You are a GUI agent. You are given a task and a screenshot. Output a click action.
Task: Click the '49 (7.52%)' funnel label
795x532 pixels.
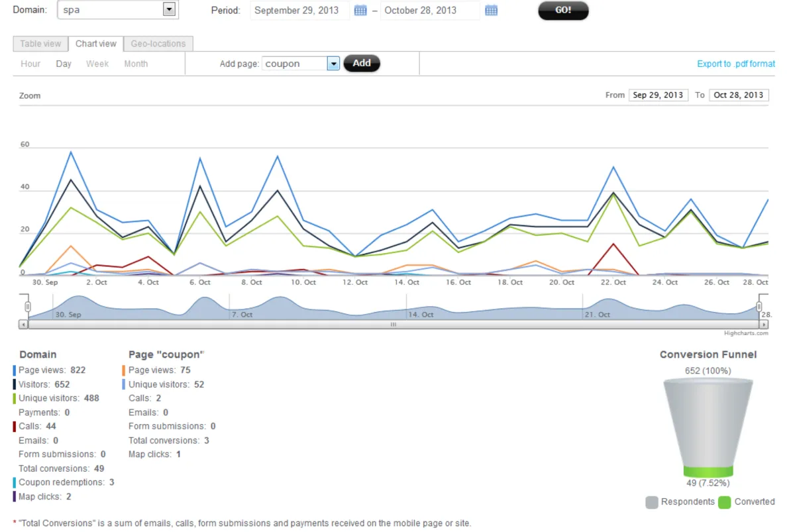click(x=708, y=483)
